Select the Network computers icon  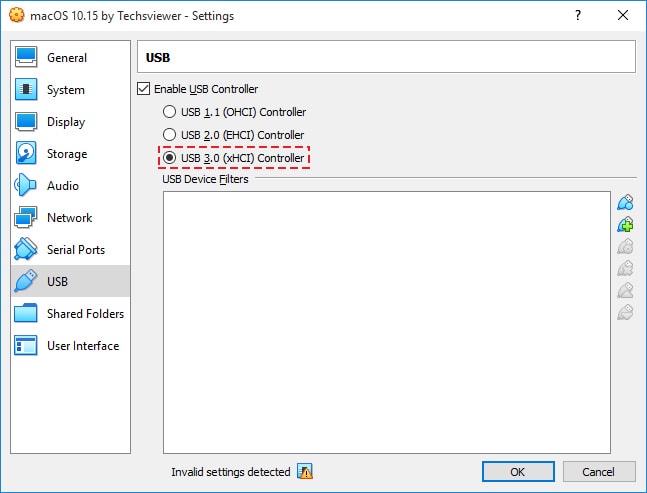26,217
